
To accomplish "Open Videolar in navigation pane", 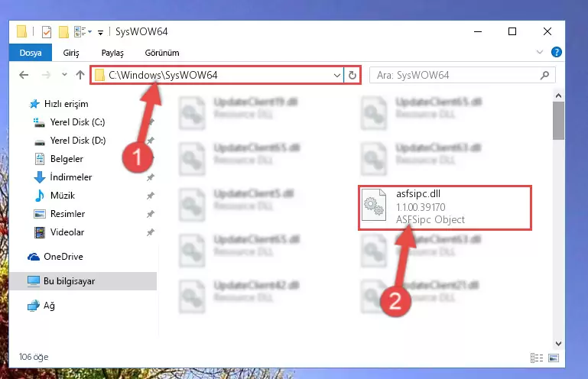I will coord(59,232).
